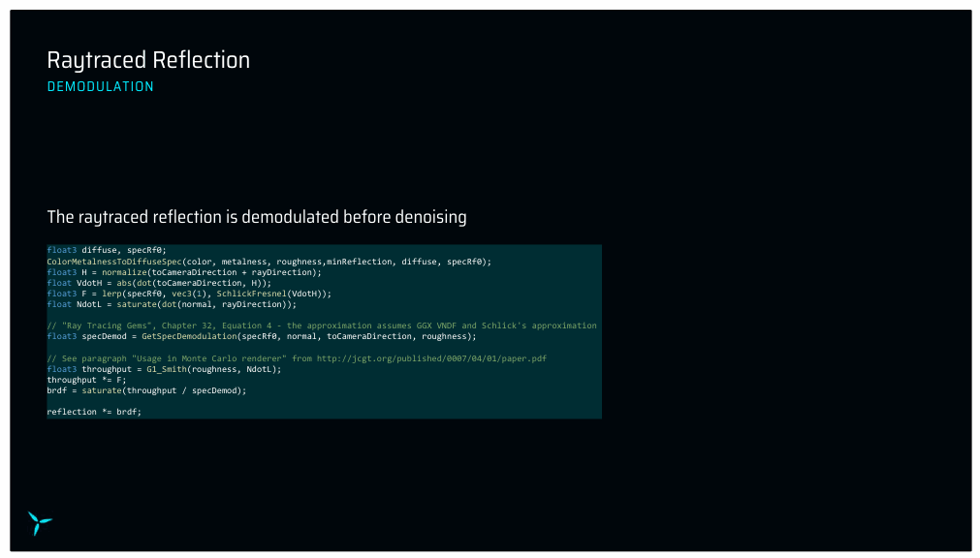This screenshot has height=558, width=980.
Task: Click the "float NdotL = saturate" code line
Action: (x=172, y=304)
